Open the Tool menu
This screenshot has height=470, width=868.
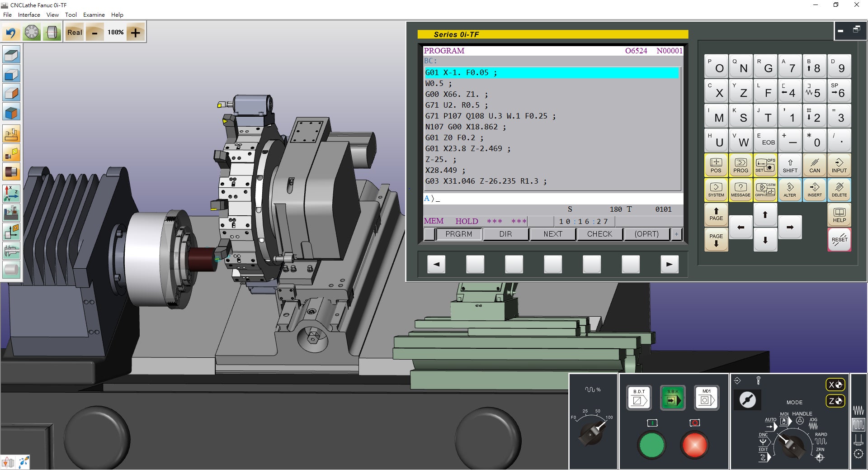coord(71,14)
